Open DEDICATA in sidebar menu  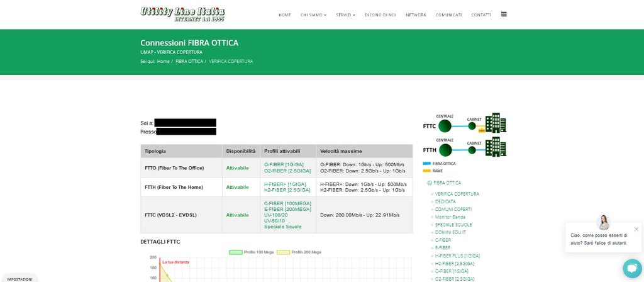tap(445, 201)
